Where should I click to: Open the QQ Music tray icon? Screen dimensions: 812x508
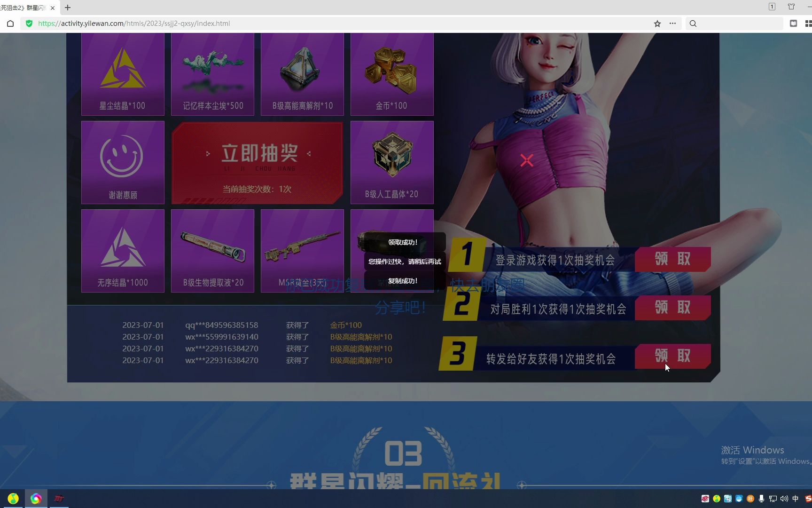tap(716, 499)
